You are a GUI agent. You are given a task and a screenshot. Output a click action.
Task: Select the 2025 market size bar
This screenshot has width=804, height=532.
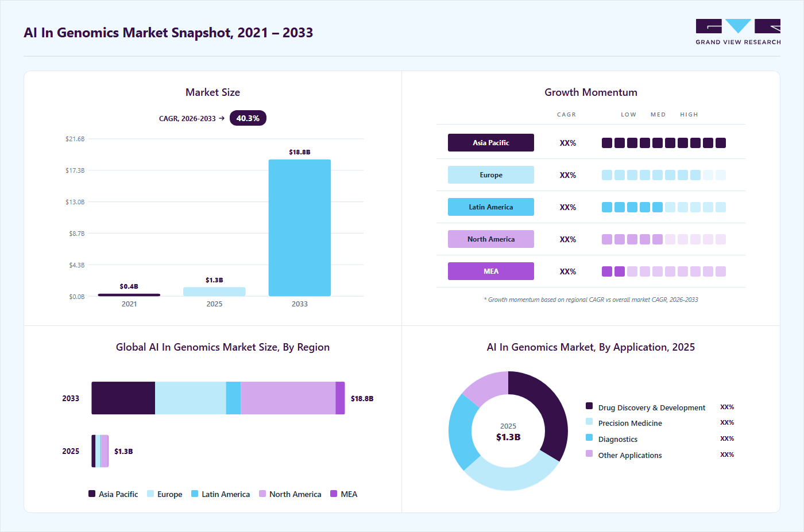coord(214,292)
